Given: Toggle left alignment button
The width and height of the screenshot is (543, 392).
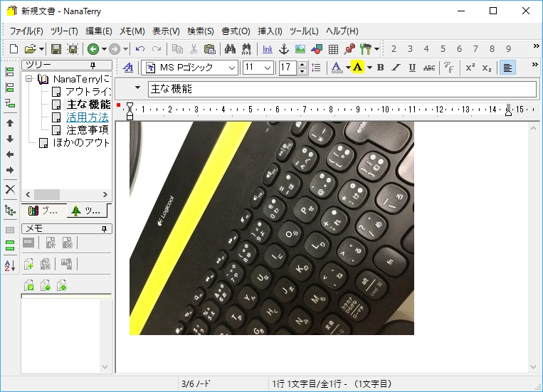Looking at the screenshot, I should coord(507,68).
